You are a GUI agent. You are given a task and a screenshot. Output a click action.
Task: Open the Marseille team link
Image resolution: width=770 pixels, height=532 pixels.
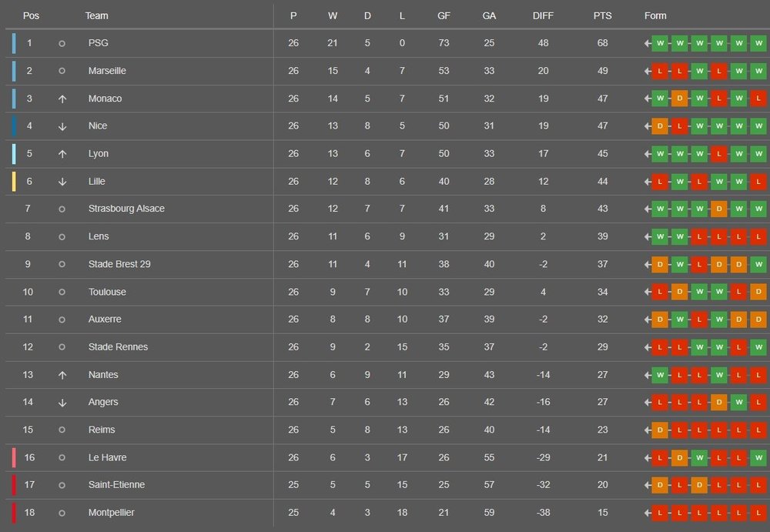(107, 71)
